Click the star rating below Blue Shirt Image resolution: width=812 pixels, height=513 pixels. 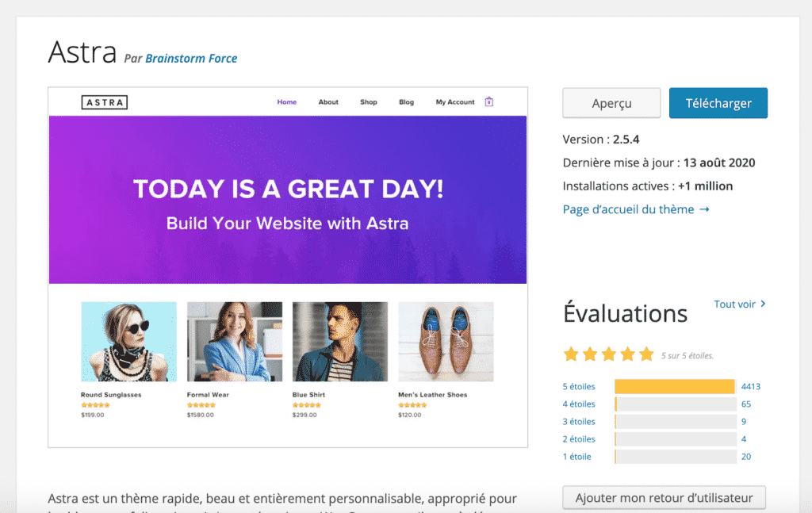pos(305,404)
